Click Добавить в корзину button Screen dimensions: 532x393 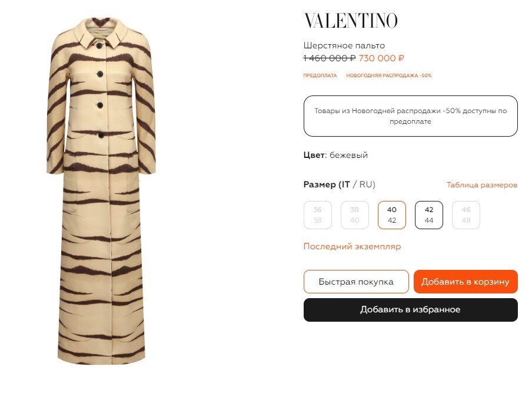465,282
